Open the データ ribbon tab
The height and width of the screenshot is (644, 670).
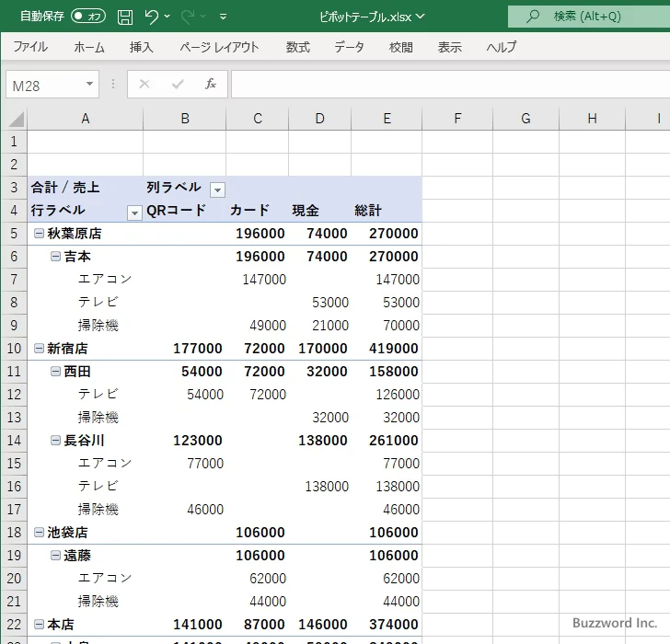pyautogui.click(x=349, y=47)
